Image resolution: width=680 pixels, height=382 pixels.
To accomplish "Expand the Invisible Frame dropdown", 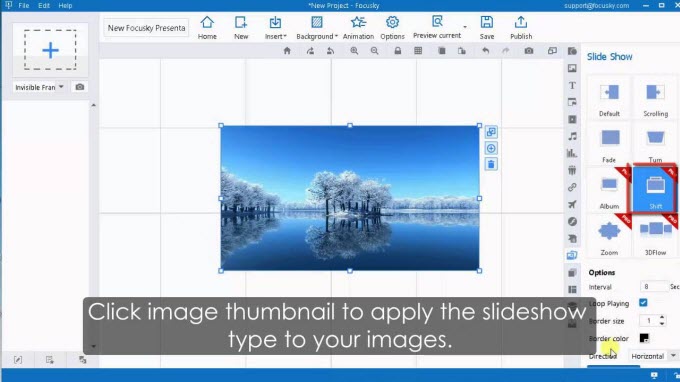I will click(x=39, y=87).
